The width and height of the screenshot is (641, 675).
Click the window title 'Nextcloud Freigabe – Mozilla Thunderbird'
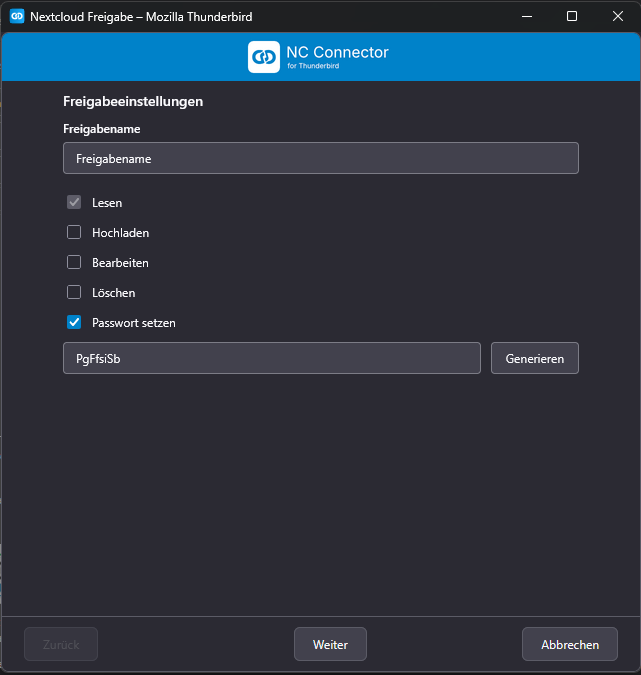[141, 17]
